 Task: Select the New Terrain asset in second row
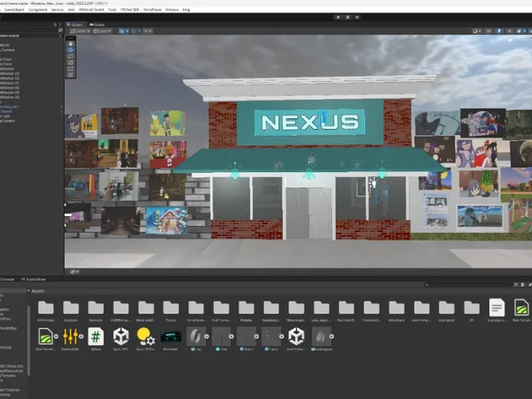coord(46,339)
